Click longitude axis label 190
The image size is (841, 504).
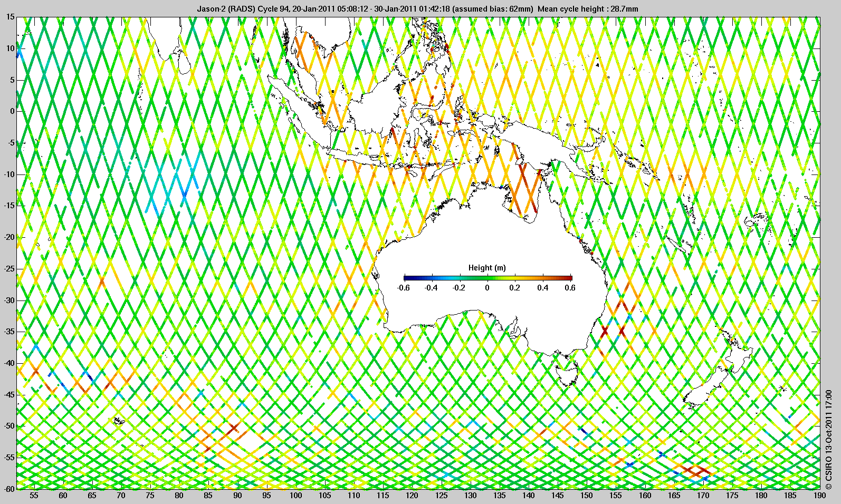(819, 496)
